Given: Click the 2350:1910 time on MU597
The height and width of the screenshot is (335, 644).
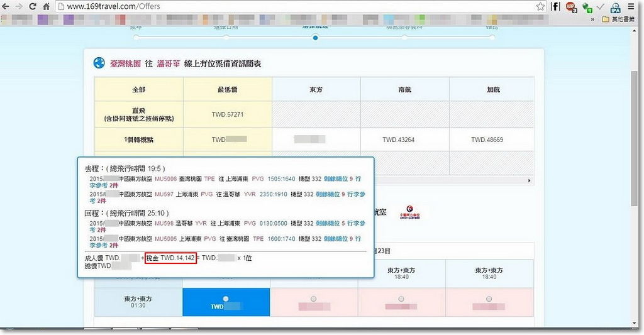Looking at the screenshot, I should (273, 194).
